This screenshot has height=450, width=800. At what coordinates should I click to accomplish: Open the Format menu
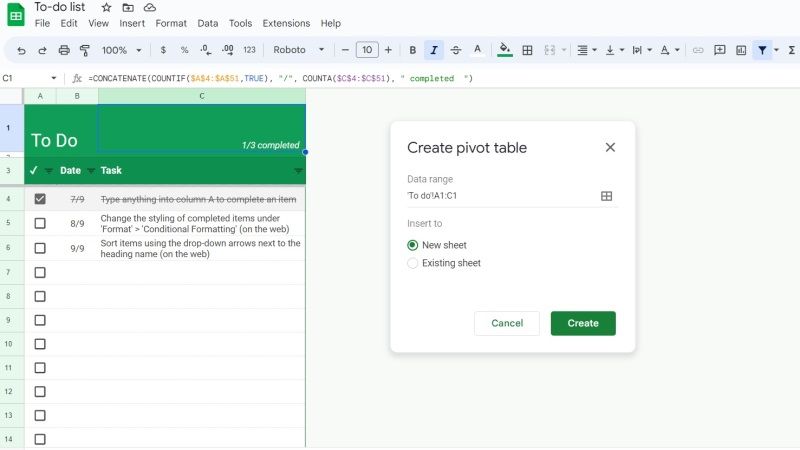tap(171, 23)
